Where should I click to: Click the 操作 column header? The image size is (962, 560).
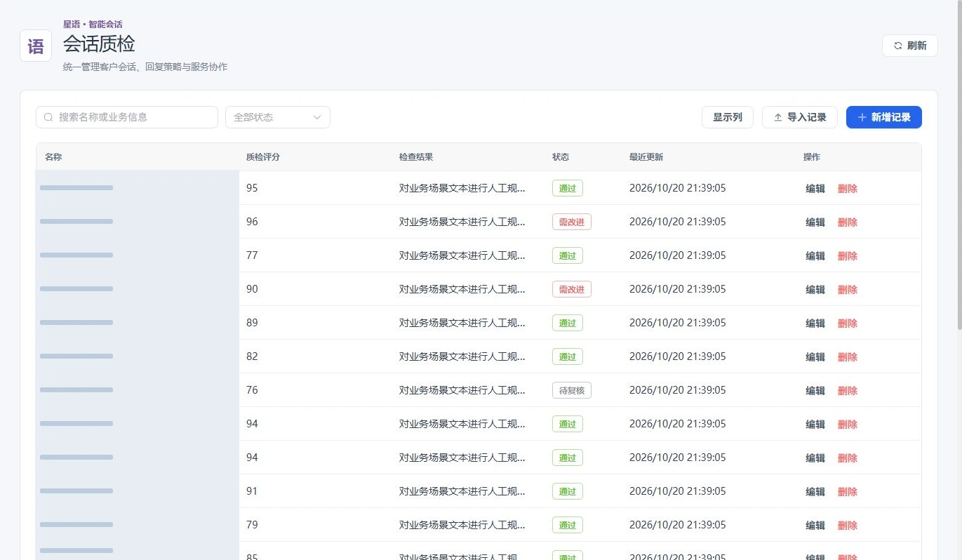(812, 157)
